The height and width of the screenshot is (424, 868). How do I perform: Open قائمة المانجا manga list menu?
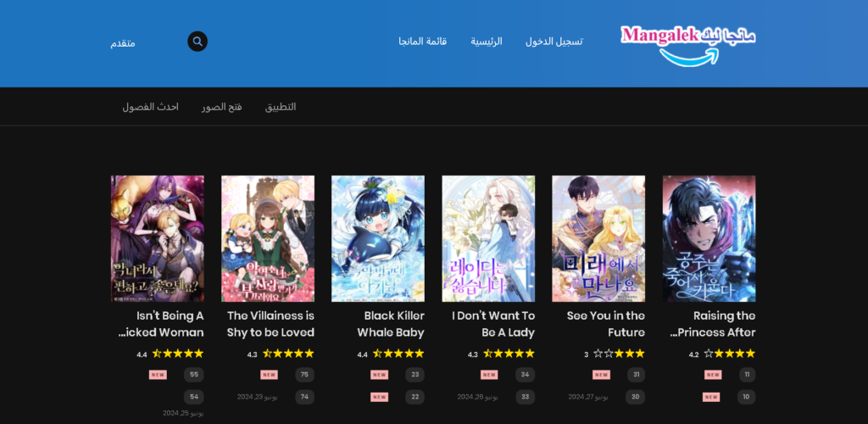(422, 42)
